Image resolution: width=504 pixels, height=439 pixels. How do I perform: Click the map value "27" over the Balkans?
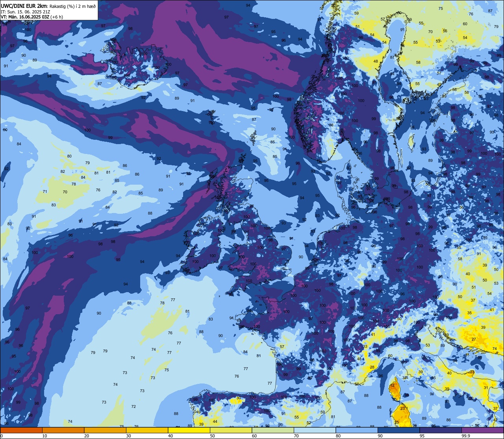click(x=474, y=339)
